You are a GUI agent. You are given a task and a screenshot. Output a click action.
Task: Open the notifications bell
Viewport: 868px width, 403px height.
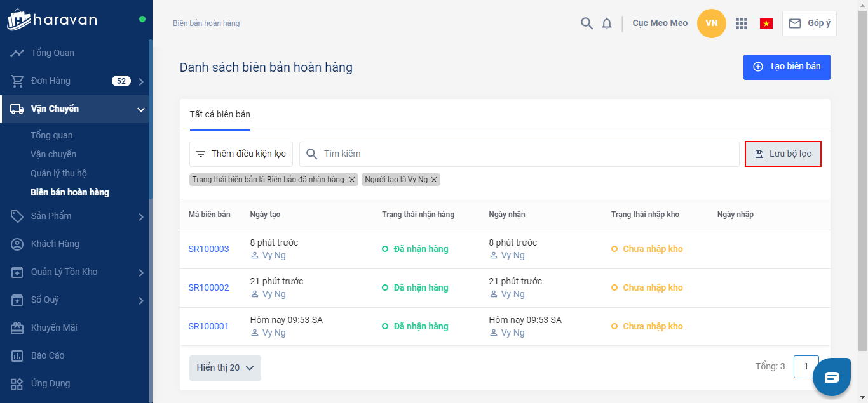[607, 23]
